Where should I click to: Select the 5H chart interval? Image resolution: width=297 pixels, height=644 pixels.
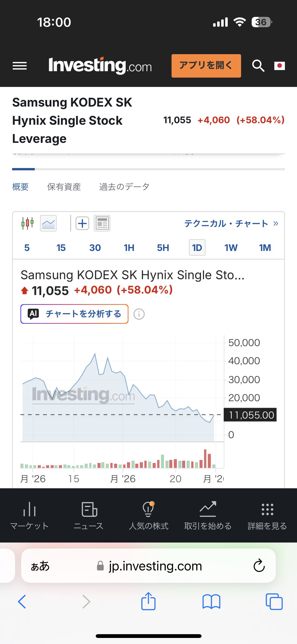(x=163, y=248)
